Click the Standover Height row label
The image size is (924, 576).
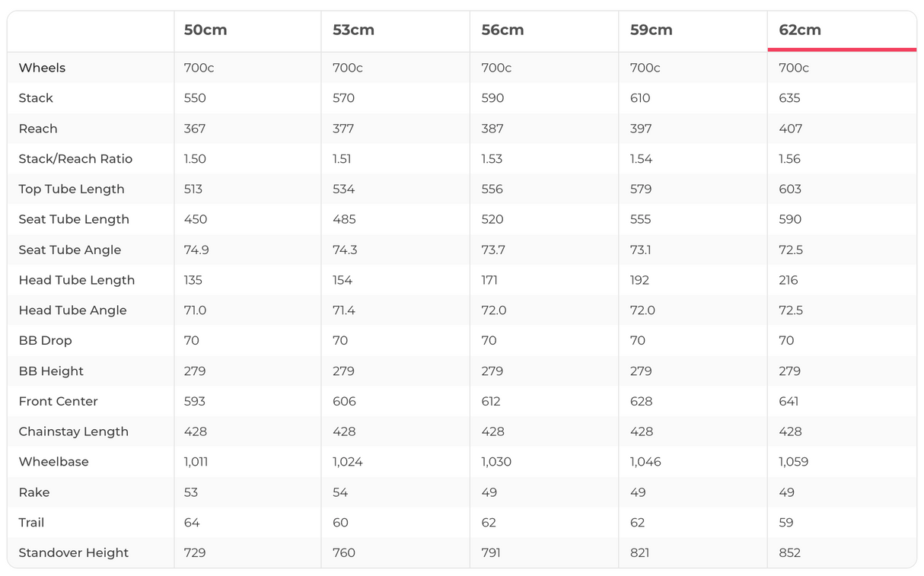[74, 553]
